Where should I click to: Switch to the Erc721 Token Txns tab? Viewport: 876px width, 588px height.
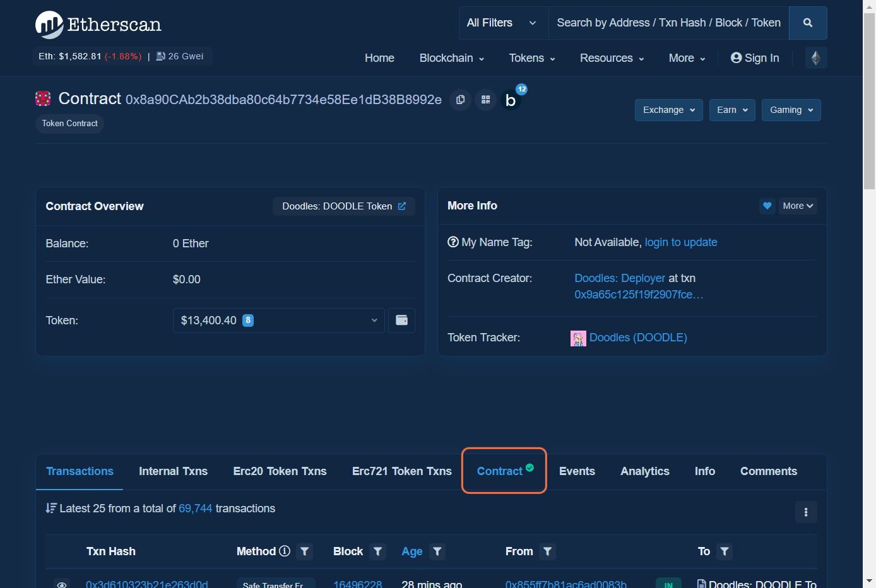pyautogui.click(x=402, y=471)
